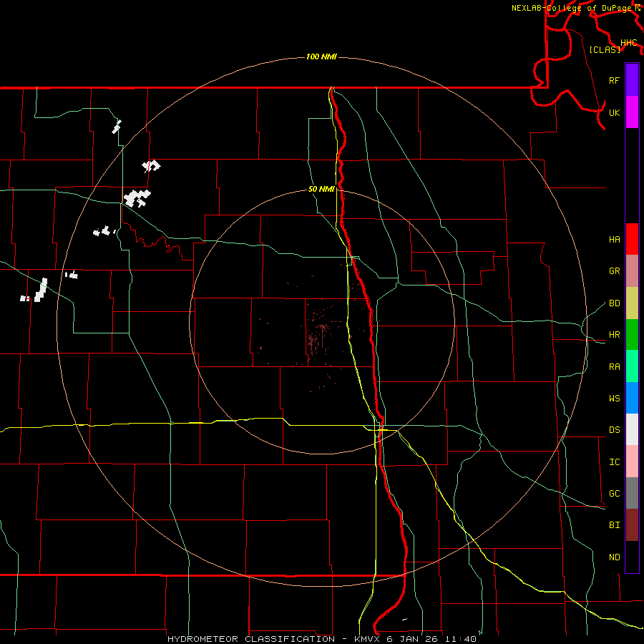This screenshot has width=644, height=644.
Task: Click the magenta UK color swatch
Action: (x=632, y=112)
